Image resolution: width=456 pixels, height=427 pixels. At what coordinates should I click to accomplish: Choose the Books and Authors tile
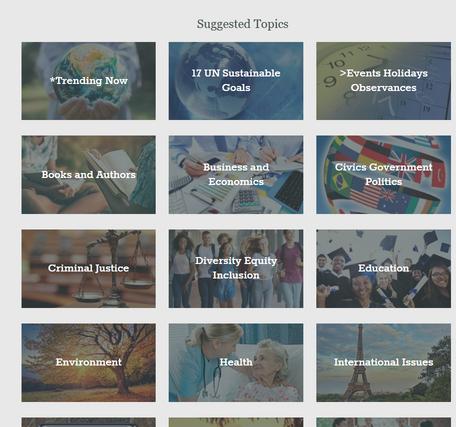88,175
